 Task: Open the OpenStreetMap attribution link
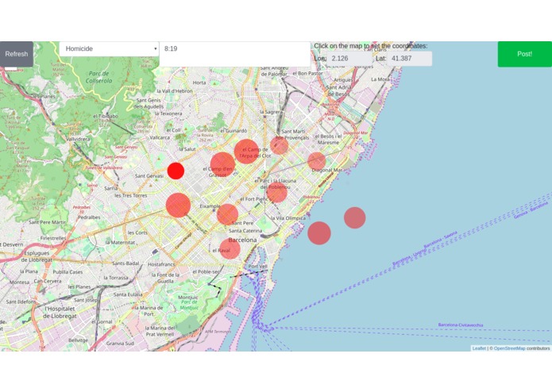(x=509, y=348)
